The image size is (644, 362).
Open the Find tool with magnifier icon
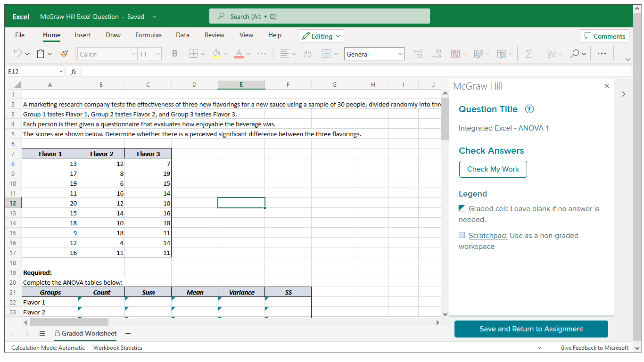575,53
